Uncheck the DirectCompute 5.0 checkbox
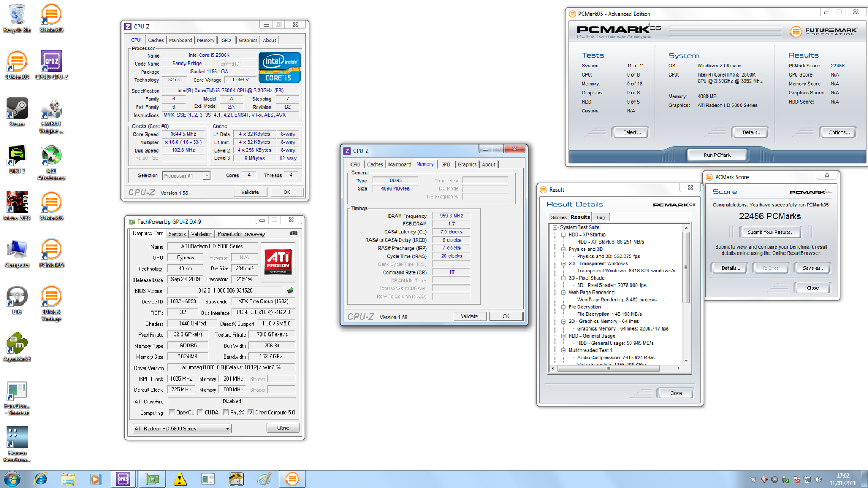Image resolution: width=868 pixels, height=488 pixels. [251, 413]
